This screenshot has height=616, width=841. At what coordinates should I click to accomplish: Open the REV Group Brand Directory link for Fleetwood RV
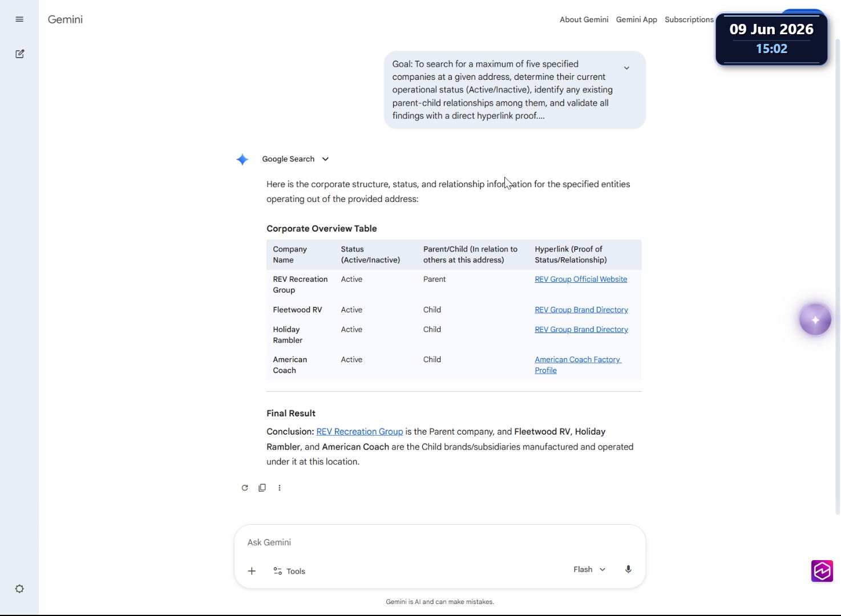click(x=581, y=310)
